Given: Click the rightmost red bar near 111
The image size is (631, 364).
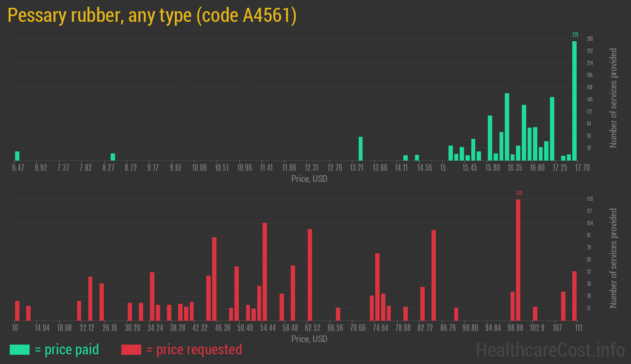Looking at the screenshot, I should 574,296.
